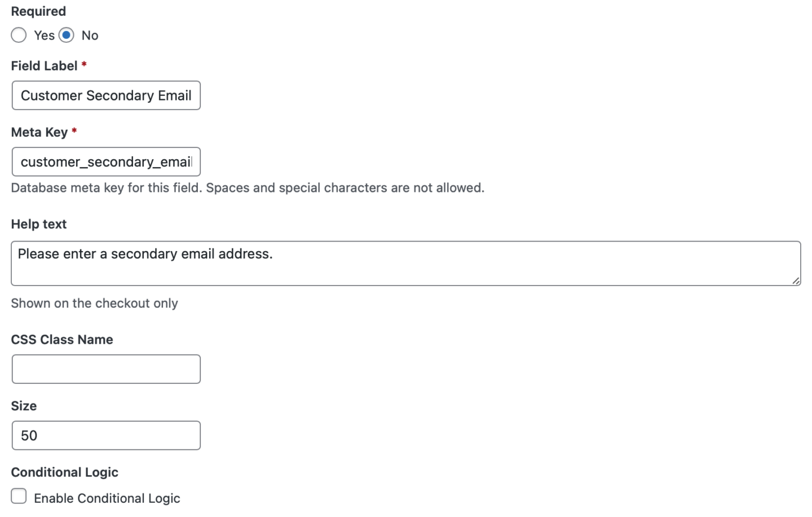The width and height of the screenshot is (812, 517).
Task: Select the Yes radio under Required
Action: pos(19,35)
